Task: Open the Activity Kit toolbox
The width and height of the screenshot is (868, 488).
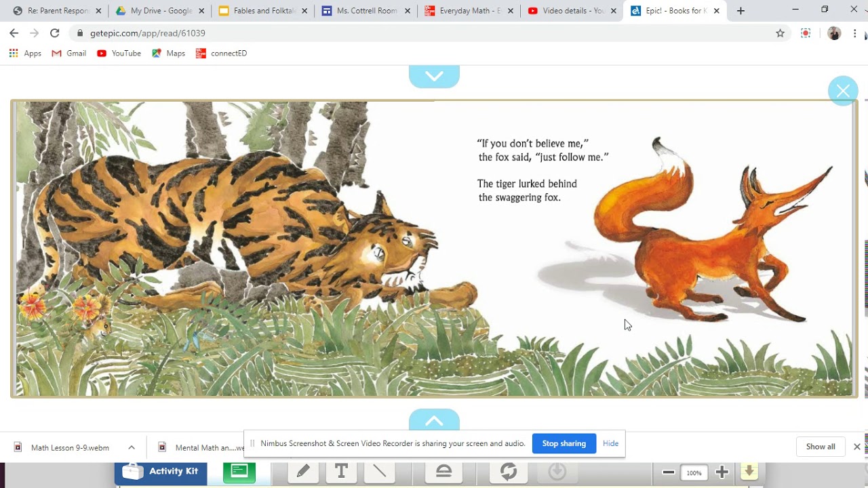Action: coord(161,472)
